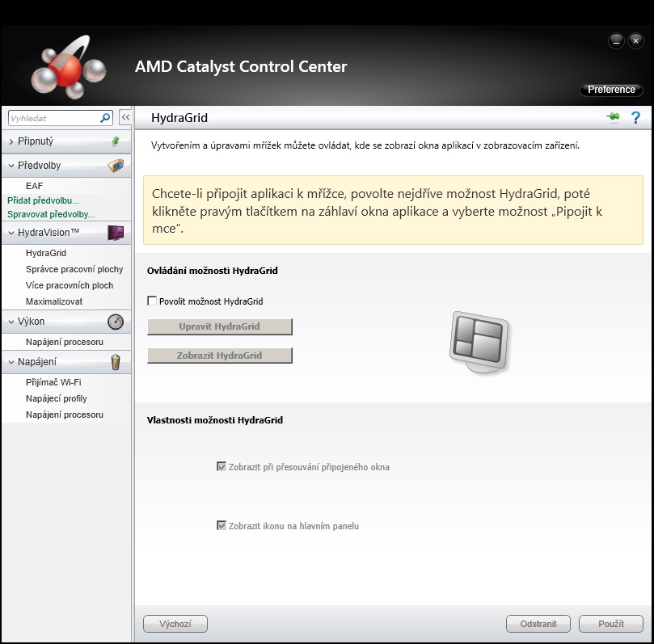Click Spravovat předvolby link
This screenshot has width=654, height=644.
click(51, 214)
